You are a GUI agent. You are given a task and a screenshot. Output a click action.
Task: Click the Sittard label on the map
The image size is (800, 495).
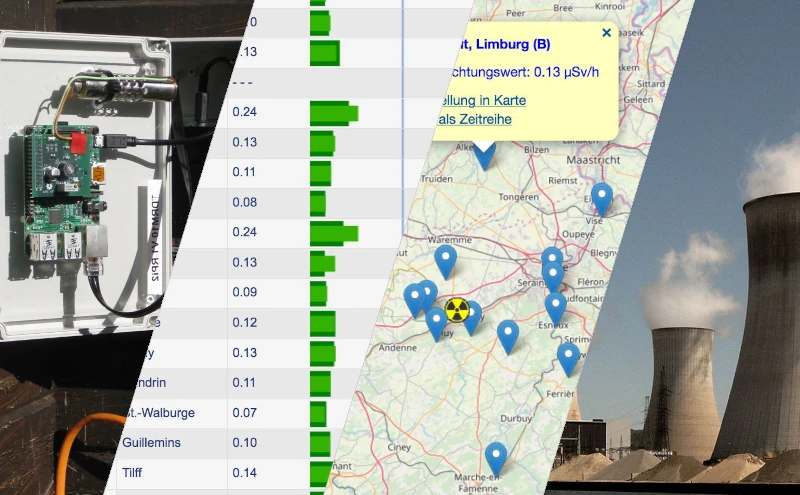pos(651,84)
